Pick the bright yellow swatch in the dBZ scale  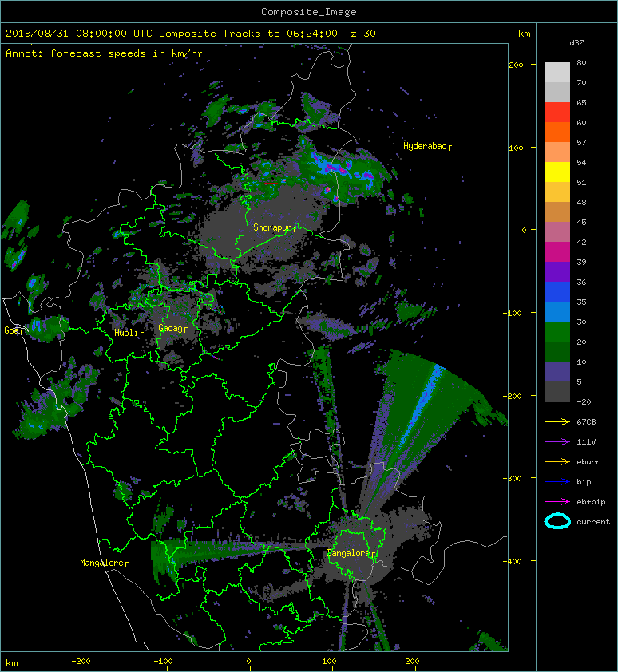pyautogui.click(x=557, y=172)
